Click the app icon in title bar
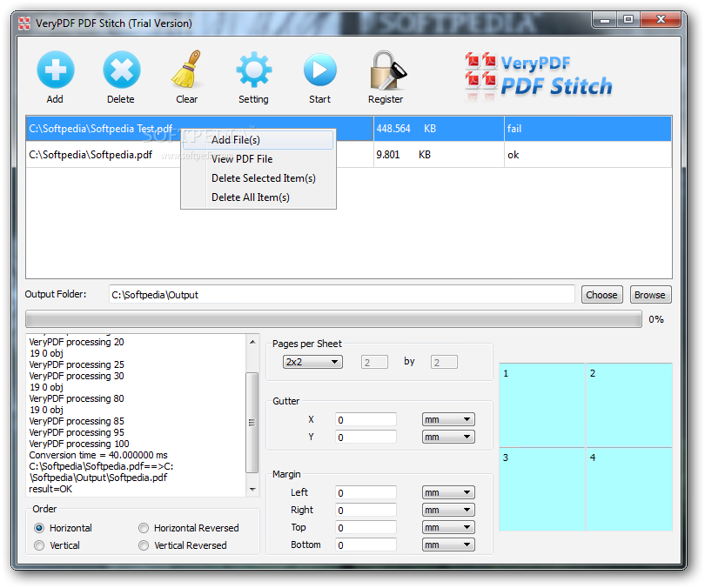The height and width of the screenshot is (588, 705). tap(24, 23)
